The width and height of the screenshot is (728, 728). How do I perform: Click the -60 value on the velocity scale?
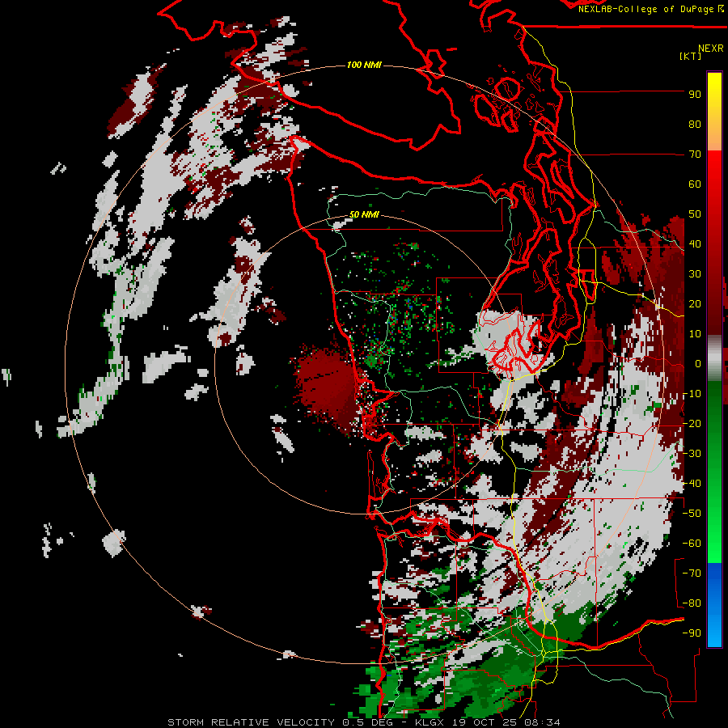pyautogui.click(x=692, y=544)
